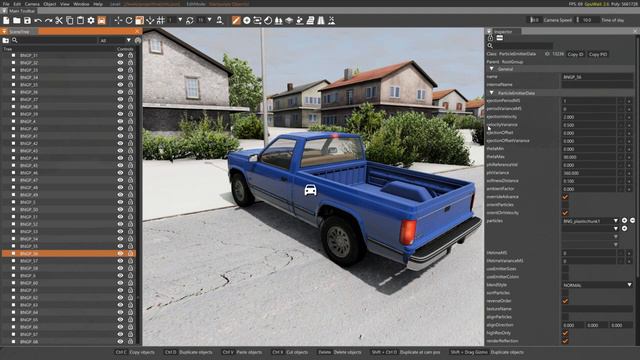
Task: Toggle visibility of BNGP_68
Action: (120, 342)
